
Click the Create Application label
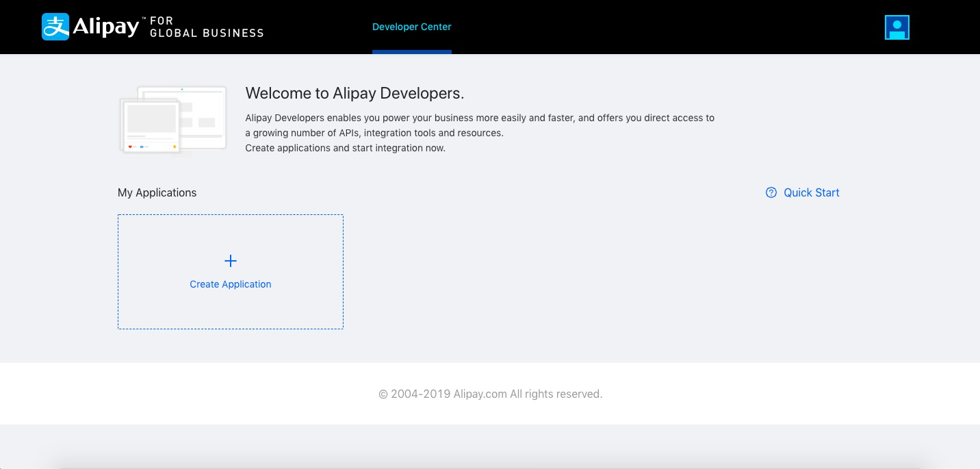[231, 284]
